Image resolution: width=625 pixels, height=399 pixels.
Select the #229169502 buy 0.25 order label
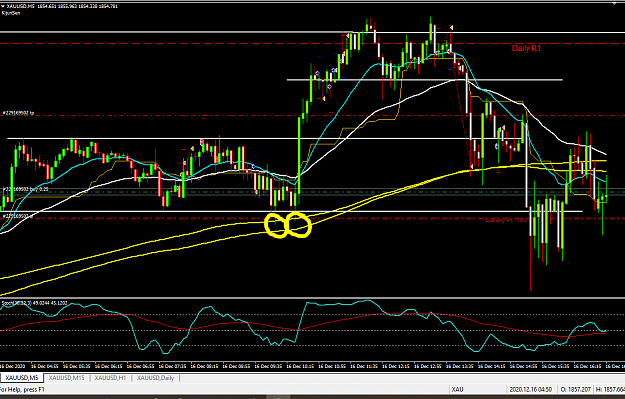click(x=26, y=189)
